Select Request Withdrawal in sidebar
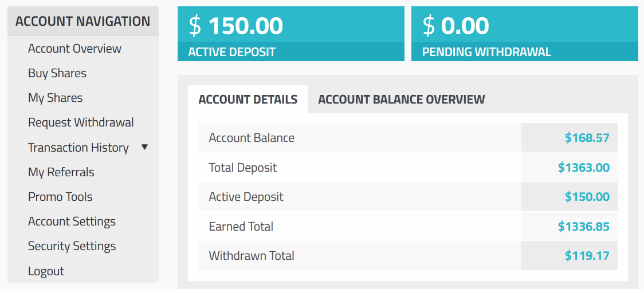Image resolution: width=644 pixels, height=289 pixels. (81, 122)
